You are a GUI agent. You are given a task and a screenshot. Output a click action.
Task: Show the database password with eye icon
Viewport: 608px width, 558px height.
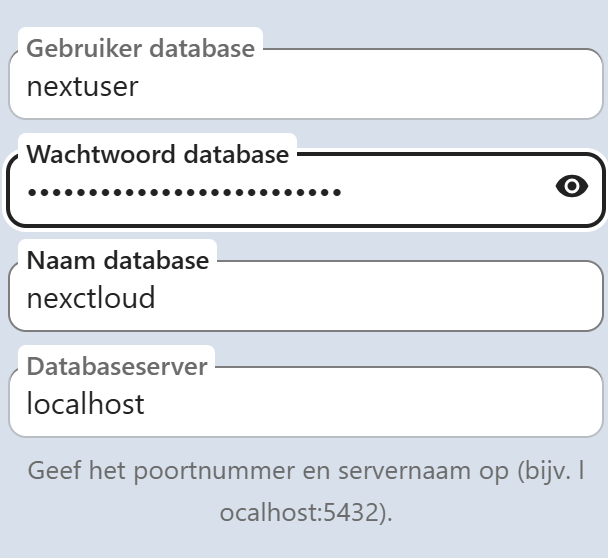click(x=571, y=187)
